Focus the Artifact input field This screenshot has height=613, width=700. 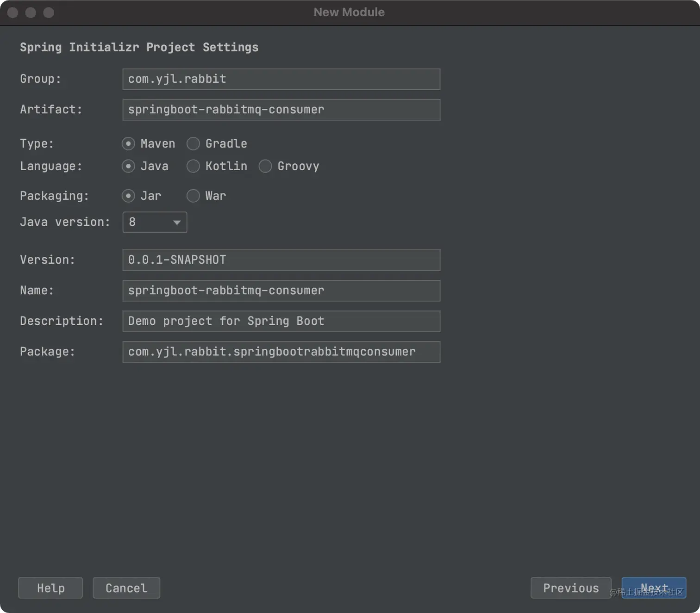[281, 110]
